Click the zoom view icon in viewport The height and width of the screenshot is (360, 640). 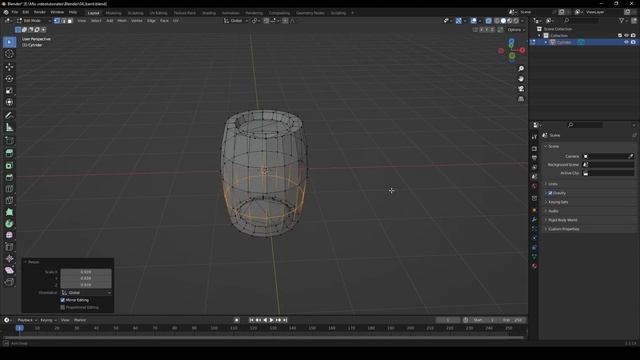tap(521, 69)
